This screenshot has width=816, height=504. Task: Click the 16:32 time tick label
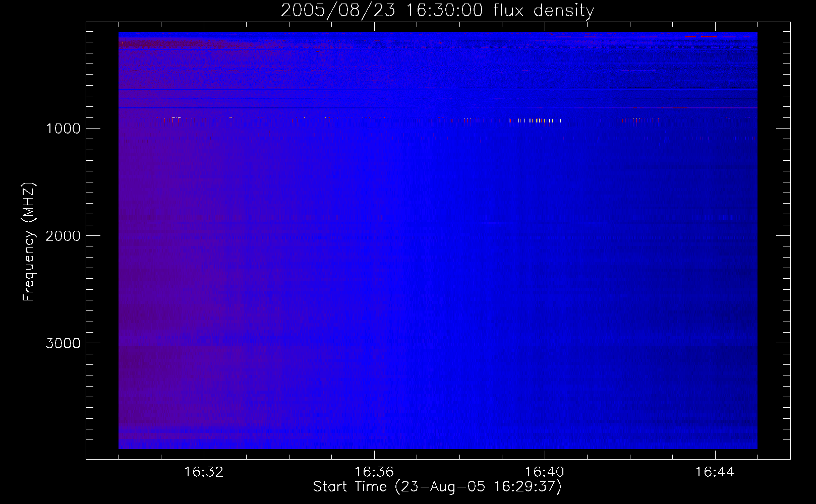click(204, 472)
